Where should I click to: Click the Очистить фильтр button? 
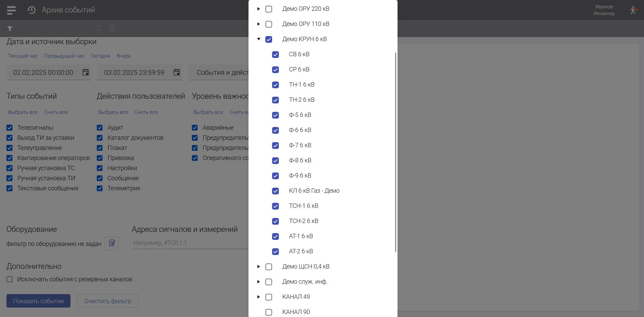(108, 301)
